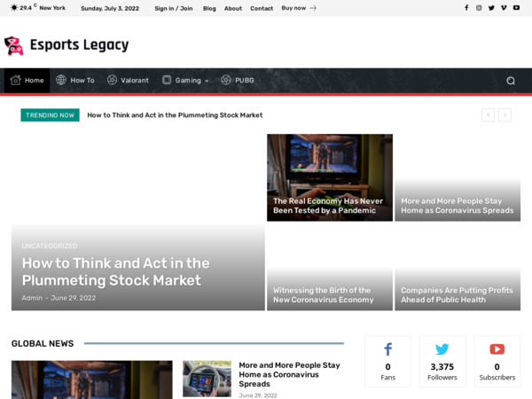Click the 3,375 Followers count
The height and width of the screenshot is (399, 532).
coord(442,367)
